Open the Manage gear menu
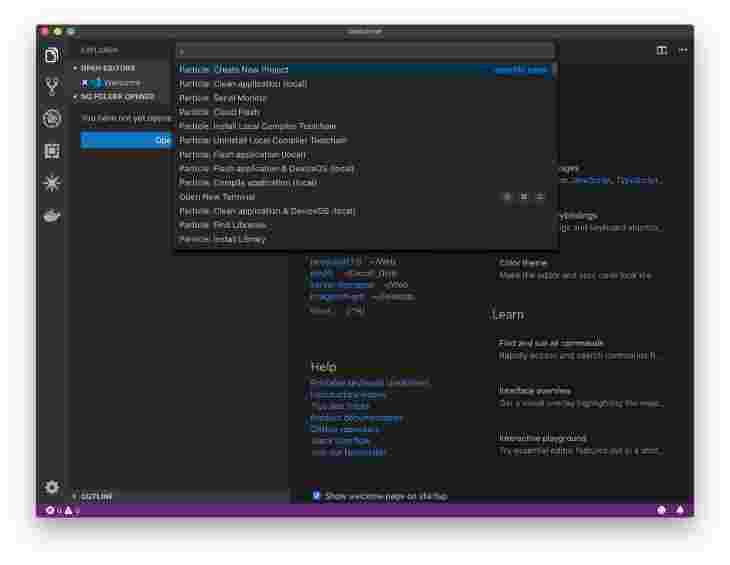Viewport: 730px width, 565px height. click(52, 487)
